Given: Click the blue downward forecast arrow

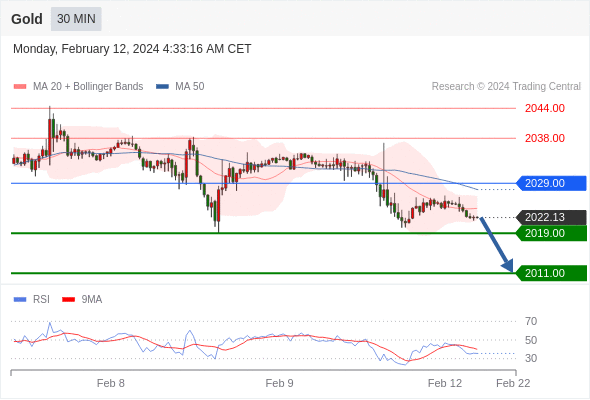Looking at the screenshot, I should [x=496, y=244].
